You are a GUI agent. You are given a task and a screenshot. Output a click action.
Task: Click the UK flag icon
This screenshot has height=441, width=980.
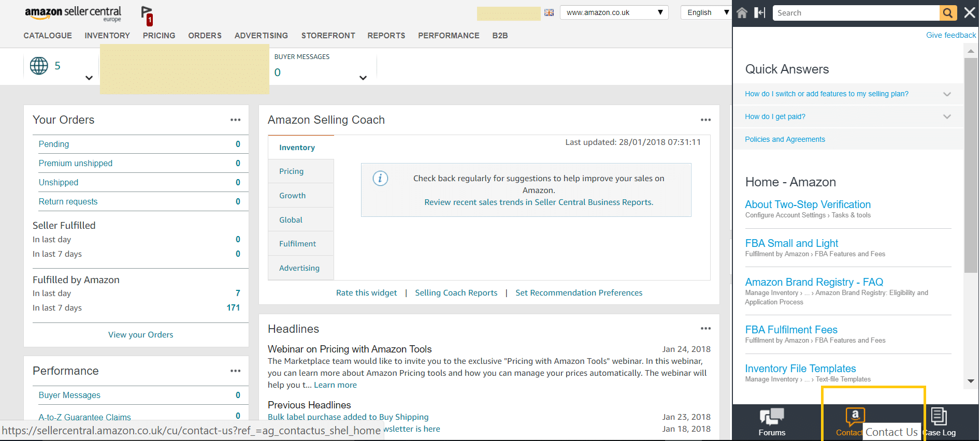pos(549,12)
